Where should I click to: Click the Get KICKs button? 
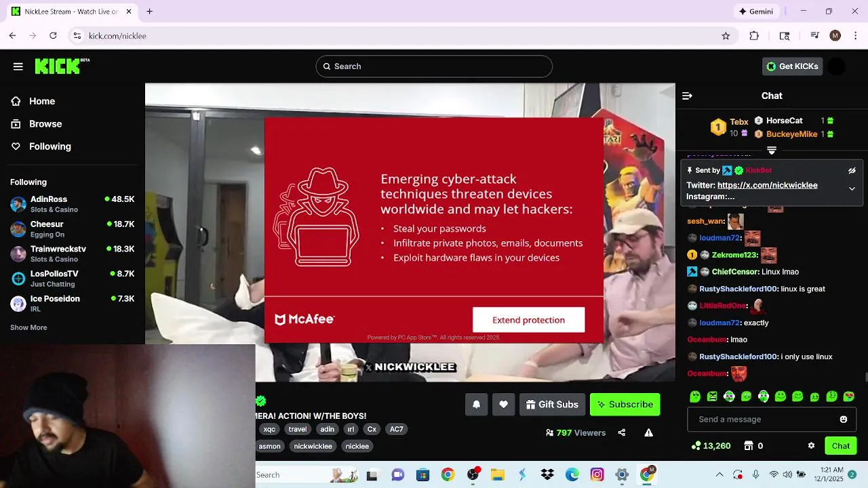[792, 66]
